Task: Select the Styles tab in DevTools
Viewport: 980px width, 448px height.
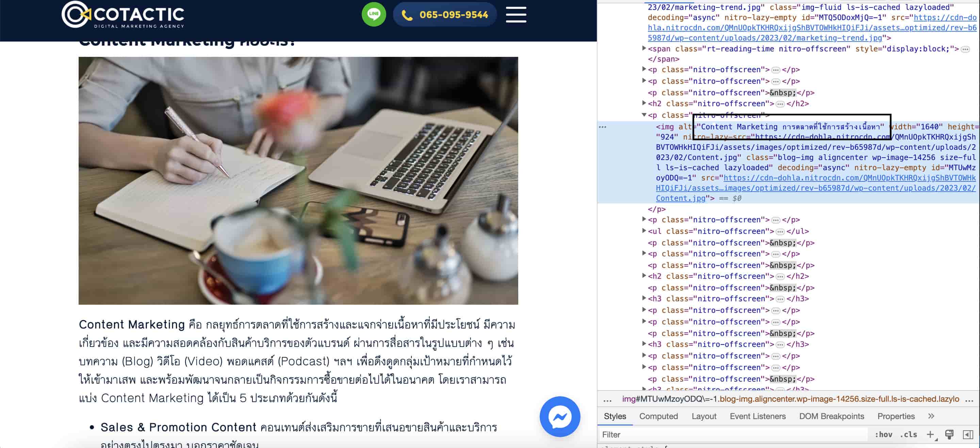Action: point(615,416)
